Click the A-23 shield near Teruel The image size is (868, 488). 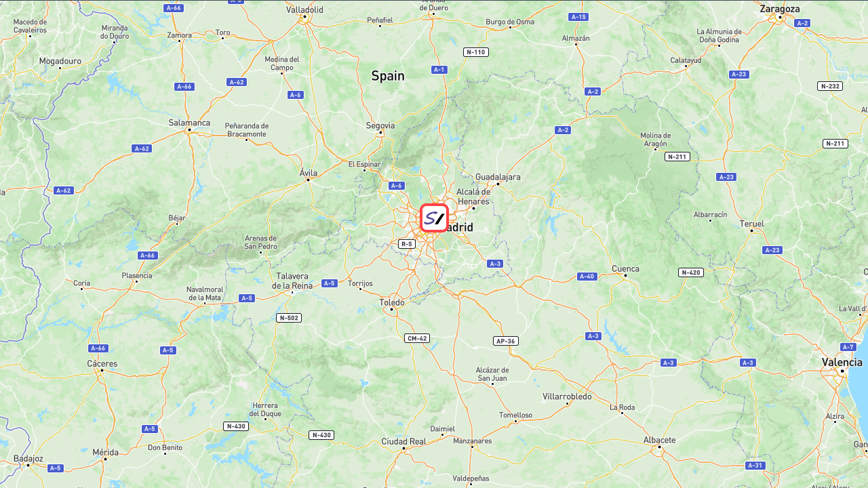pos(772,250)
